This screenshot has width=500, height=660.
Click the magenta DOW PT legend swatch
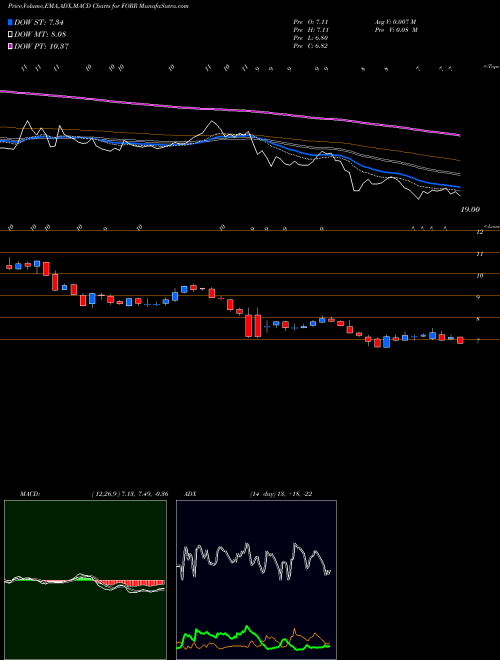[10, 46]
